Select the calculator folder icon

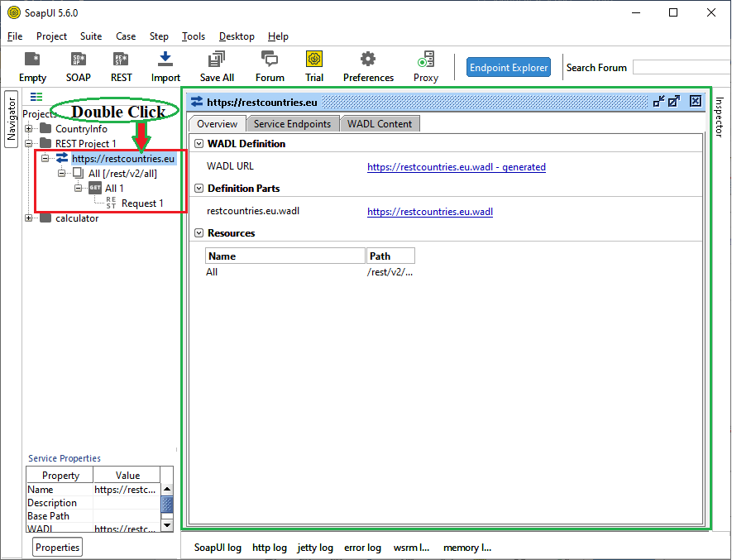(45, 218)
